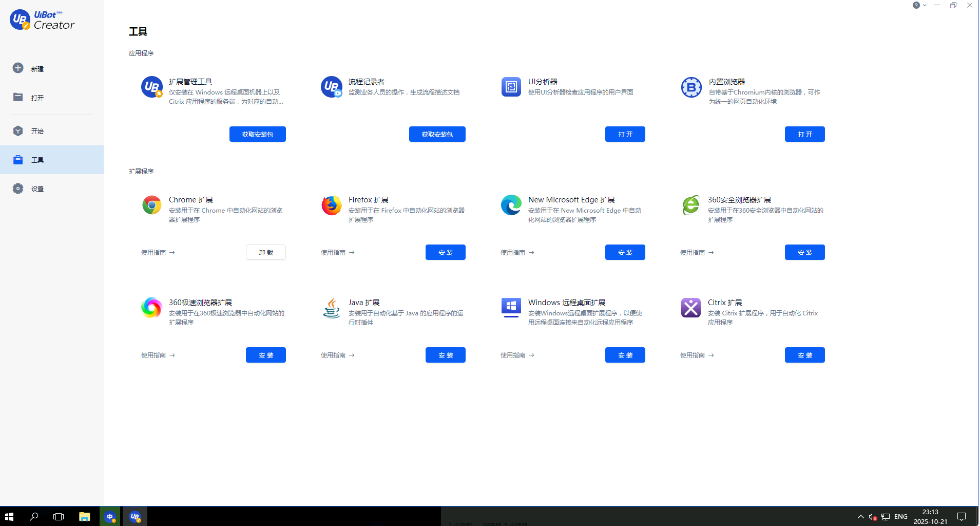Show hidden system tray icons

(x=860, y=516)
